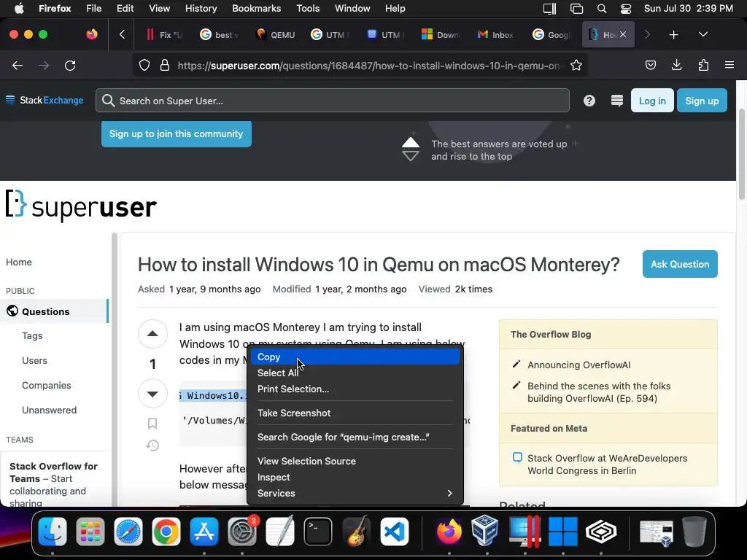Open Visual Studio Code from the dock

point(394,532)
